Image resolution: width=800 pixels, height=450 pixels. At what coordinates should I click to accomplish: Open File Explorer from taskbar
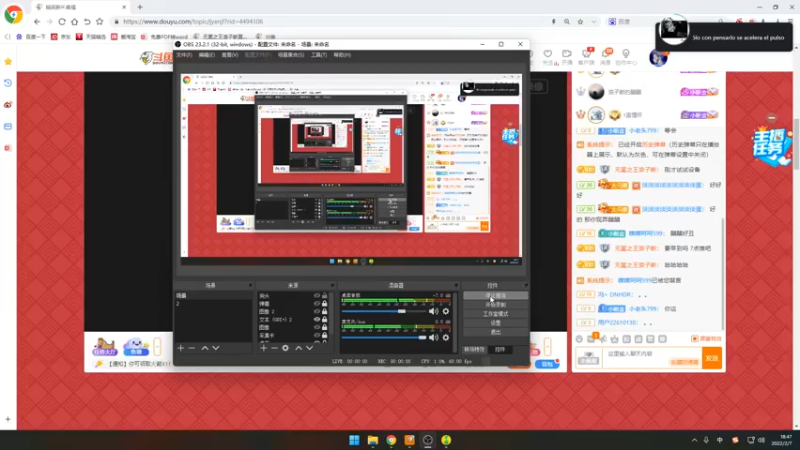point(372,440)
